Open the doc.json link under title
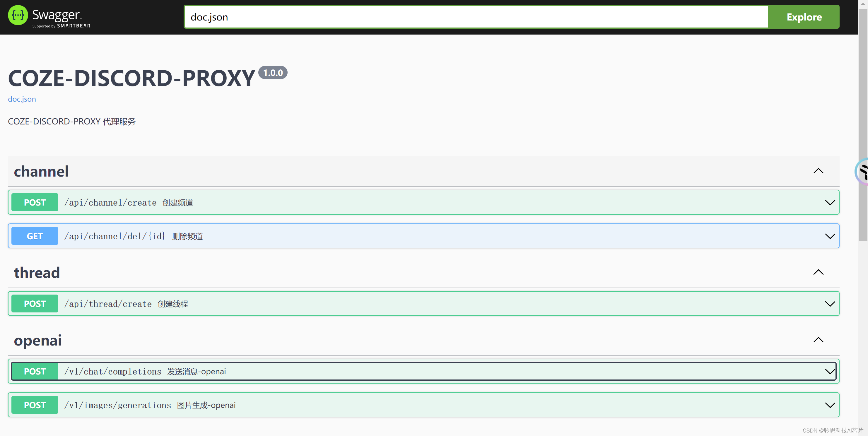This screenshot has height=436, width=868. [x=22, y=99]
